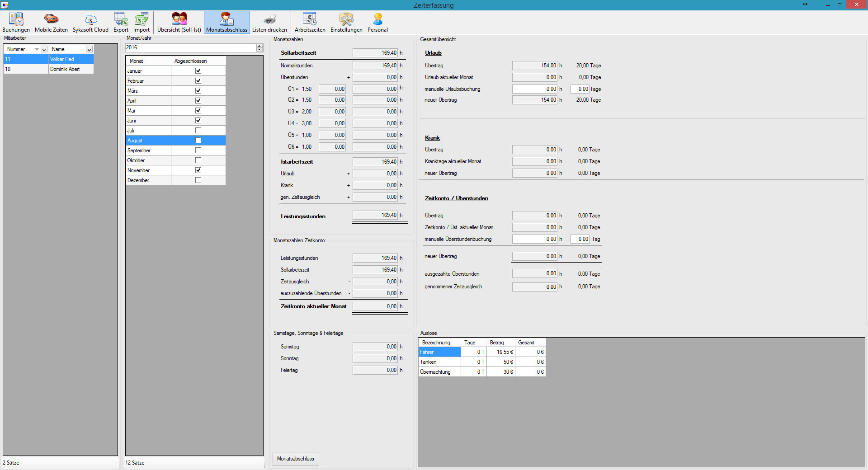
Task: Check the Juli Abgeschlossen checkbox
Action: tap(198, 131)
